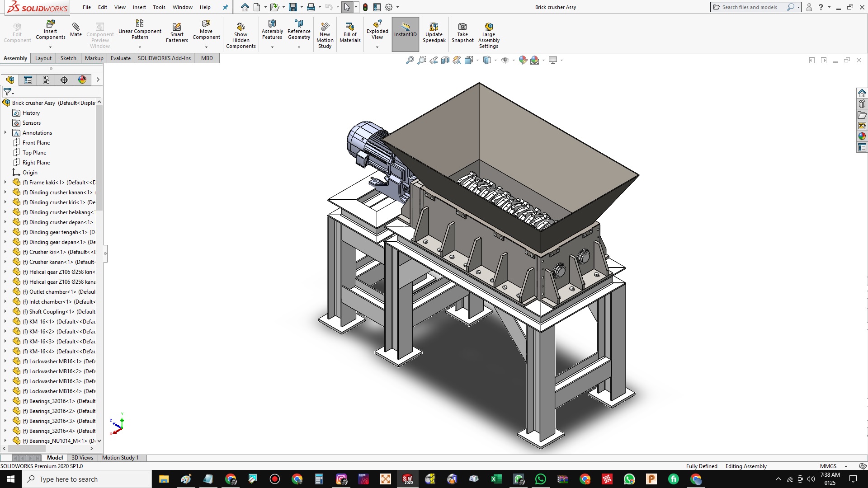Screen dimensions: 868x488
Task: Click the Zoom to Fit icon
Action: click(x=410, y=60)
